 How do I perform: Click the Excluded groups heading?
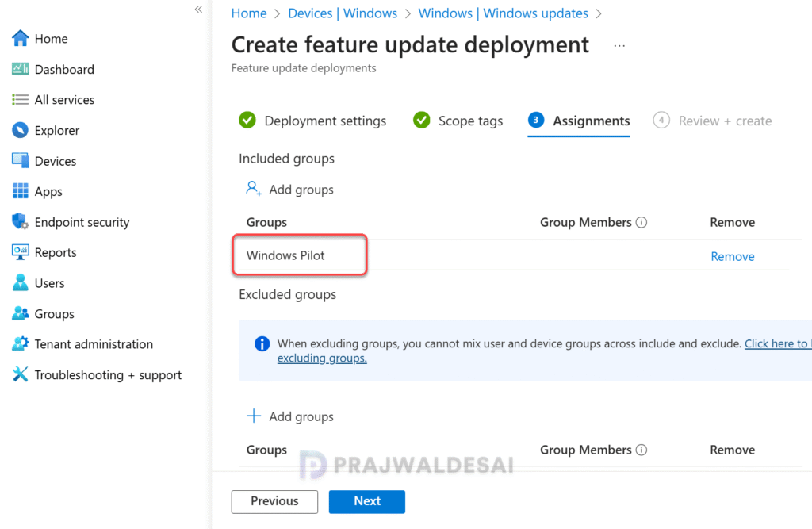287,294
